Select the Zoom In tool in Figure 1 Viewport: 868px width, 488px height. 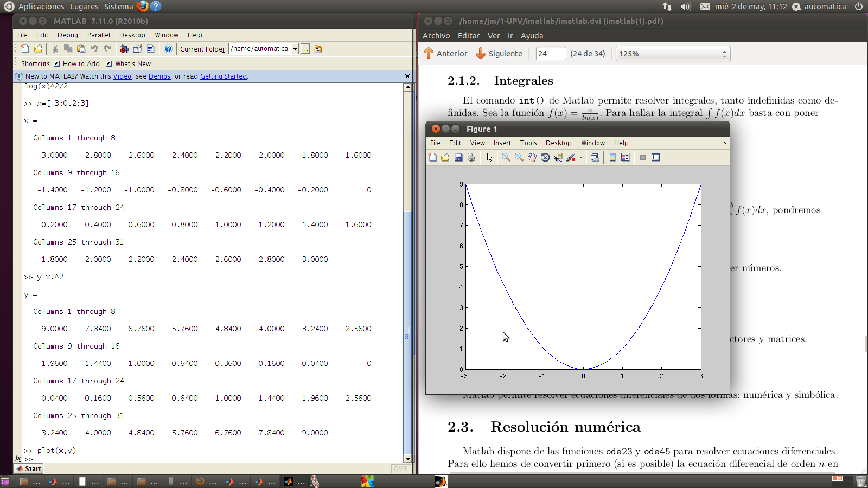pyautogui.click(x=505, y=157)
